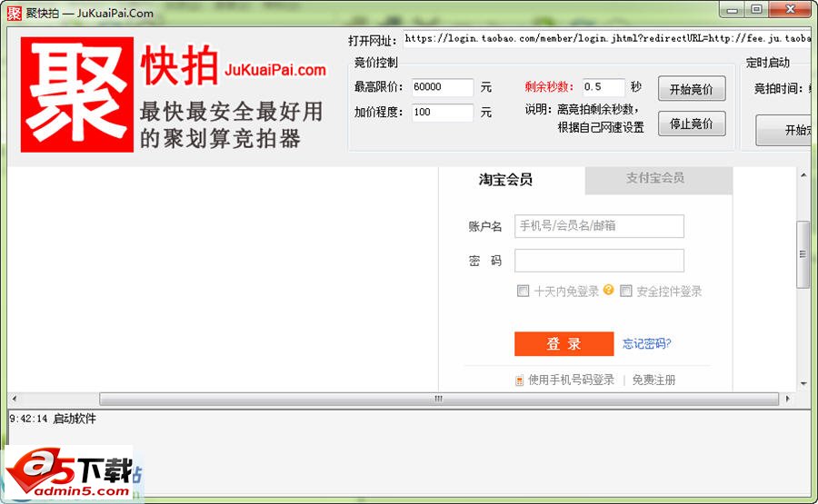The width and height of the screenshot is (818, 504).
Task: Enable the 十天内免登录 checkbox
Action: [x=523, y=291]
